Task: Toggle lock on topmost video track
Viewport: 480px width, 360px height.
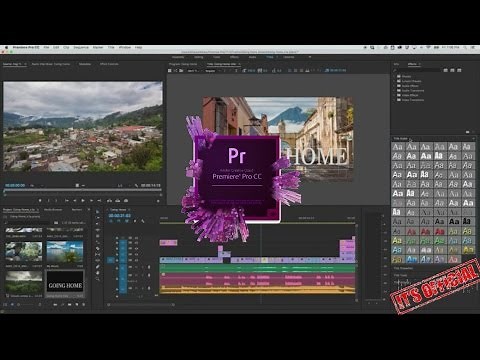Action: click(x=117, y=238)
